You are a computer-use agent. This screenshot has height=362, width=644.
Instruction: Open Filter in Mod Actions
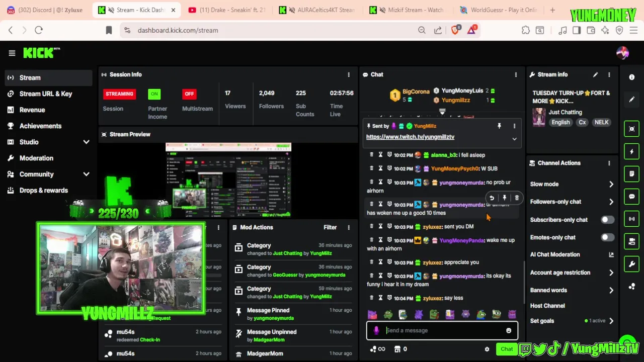click(330, 227)
